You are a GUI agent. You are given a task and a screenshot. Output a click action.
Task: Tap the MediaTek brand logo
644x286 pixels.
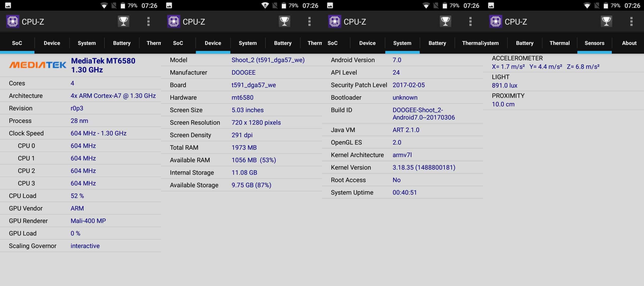38,65
